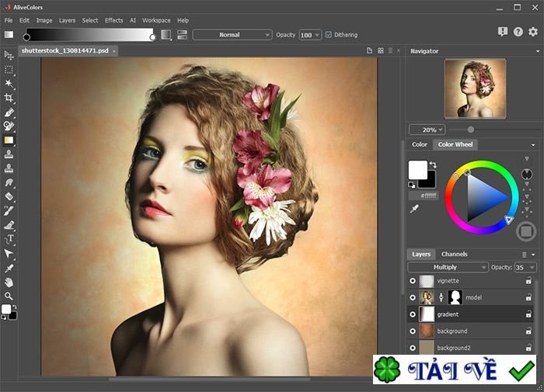Click the eyedropper icon in Color panel
Screen dimensions: 544x392
pyautogui.click(x=414, y=210)
